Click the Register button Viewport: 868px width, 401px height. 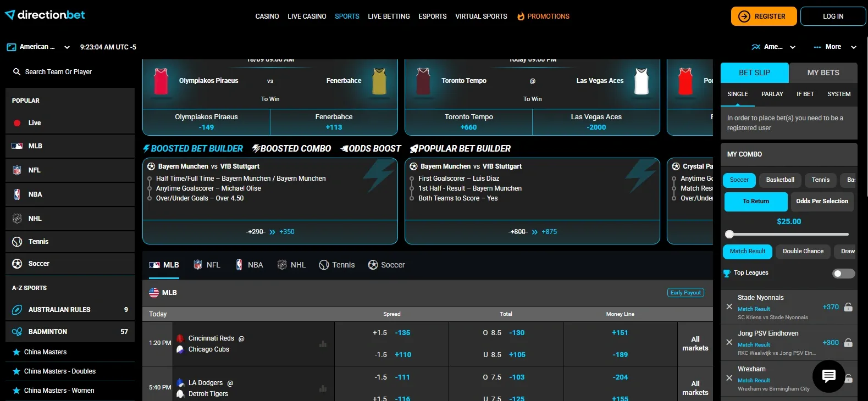point(764,16)
